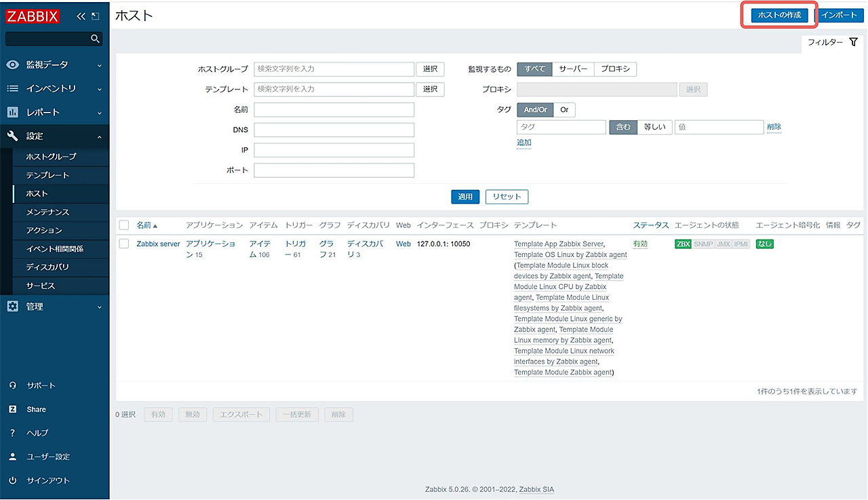Collapse the sidebar with double-chevron icon
The height and width of the screenshot is (500, 868).
coord(81,16)
